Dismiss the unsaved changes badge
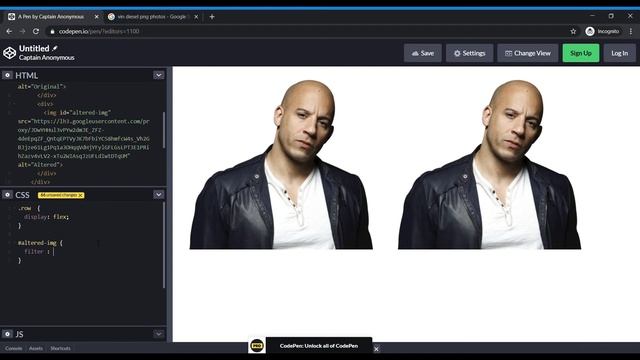 tap(81, 196)
